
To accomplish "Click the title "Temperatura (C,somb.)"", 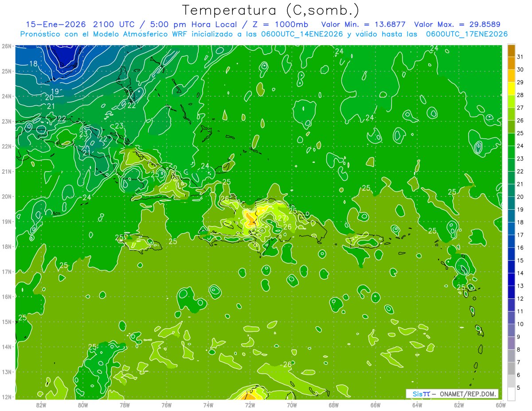I will pyautogui.click(x=270, y=10).
